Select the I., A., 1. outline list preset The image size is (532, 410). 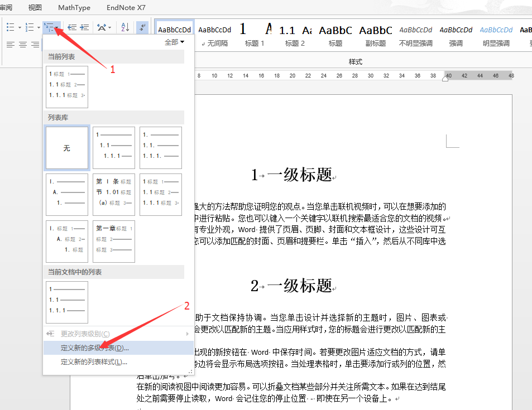tap(67, 195)
